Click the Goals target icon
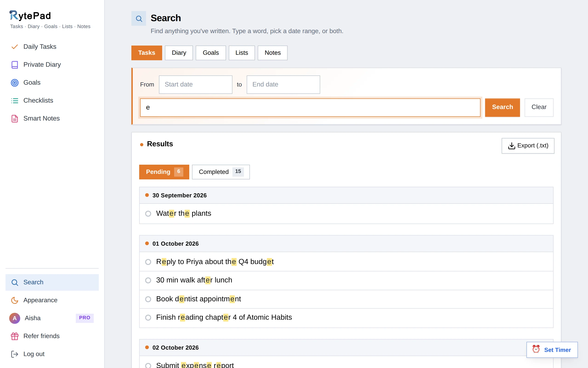 coord(14,83)
